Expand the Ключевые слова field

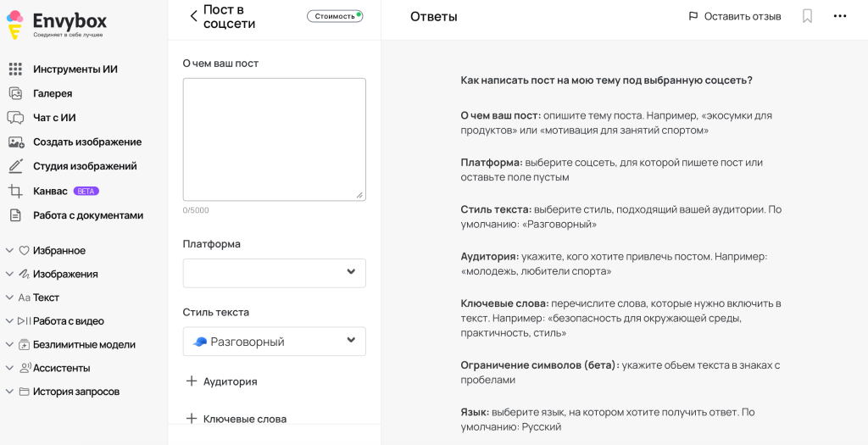click(x=236, y=419)
